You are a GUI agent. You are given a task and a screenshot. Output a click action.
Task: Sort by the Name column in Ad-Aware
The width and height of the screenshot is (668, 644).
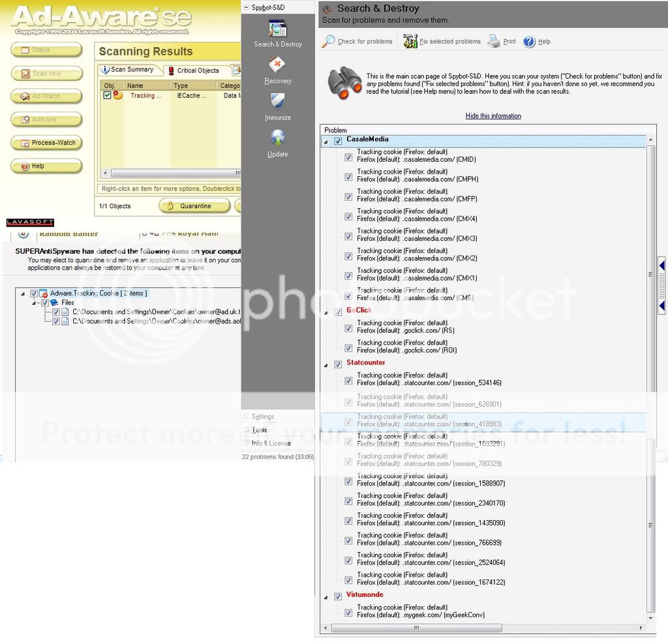147,85
